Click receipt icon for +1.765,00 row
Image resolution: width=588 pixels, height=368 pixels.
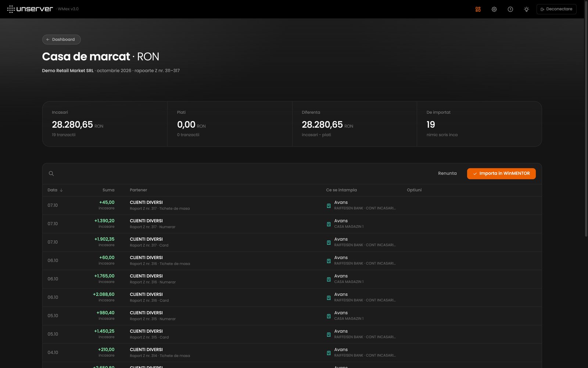329,279
